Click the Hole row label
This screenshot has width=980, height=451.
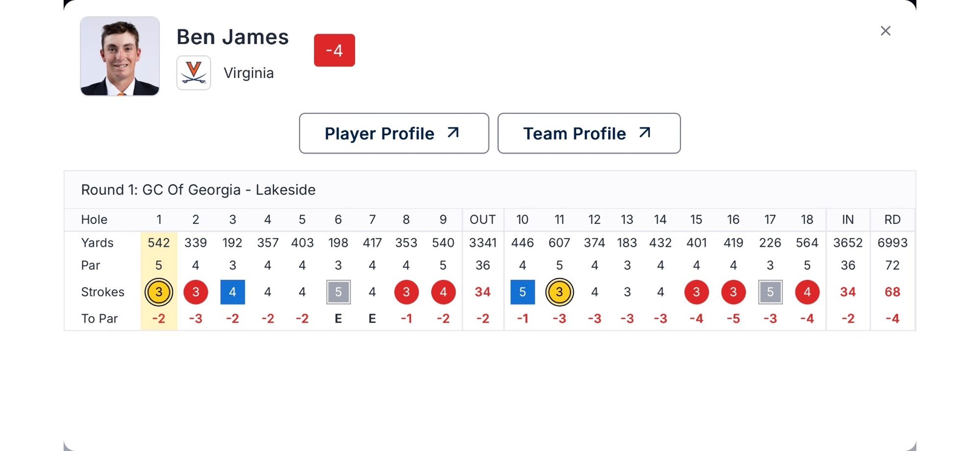click(x=94, y=220)
